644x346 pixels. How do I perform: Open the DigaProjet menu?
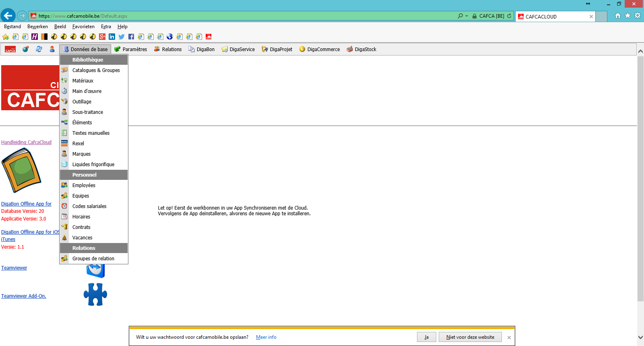[x=277, y=49]
